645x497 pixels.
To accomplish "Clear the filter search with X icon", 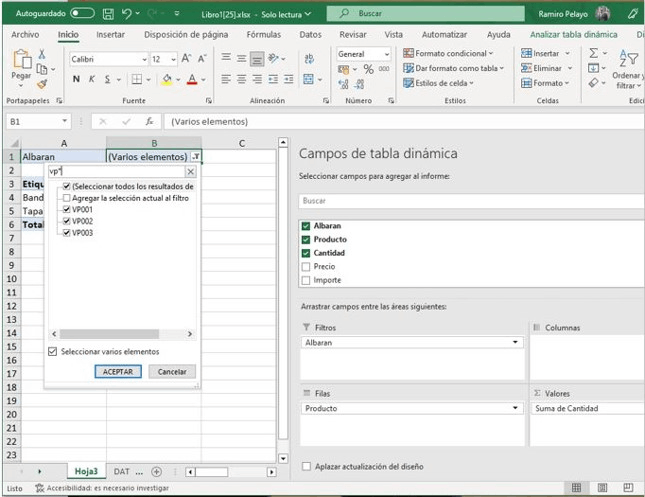I will coord(190,172).
